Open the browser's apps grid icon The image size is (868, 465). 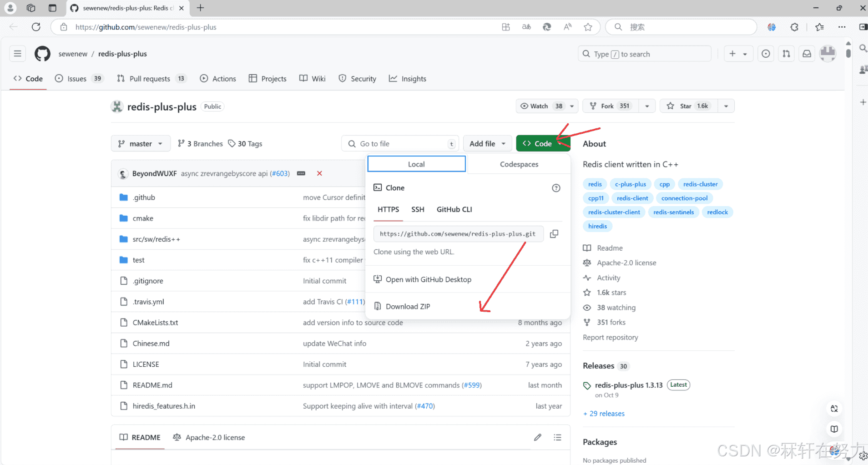pyautogui.click(x=506, y=27)
